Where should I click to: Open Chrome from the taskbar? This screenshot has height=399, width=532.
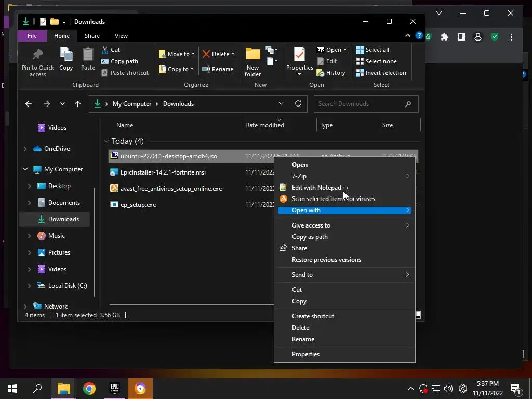[x=89, y=389]
